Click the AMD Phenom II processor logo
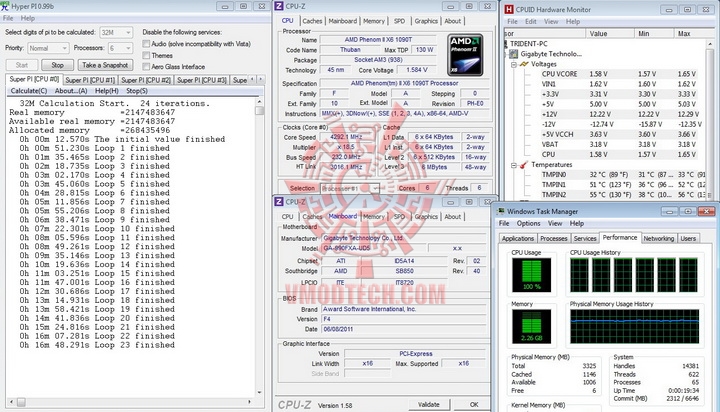 click(465, 54)
